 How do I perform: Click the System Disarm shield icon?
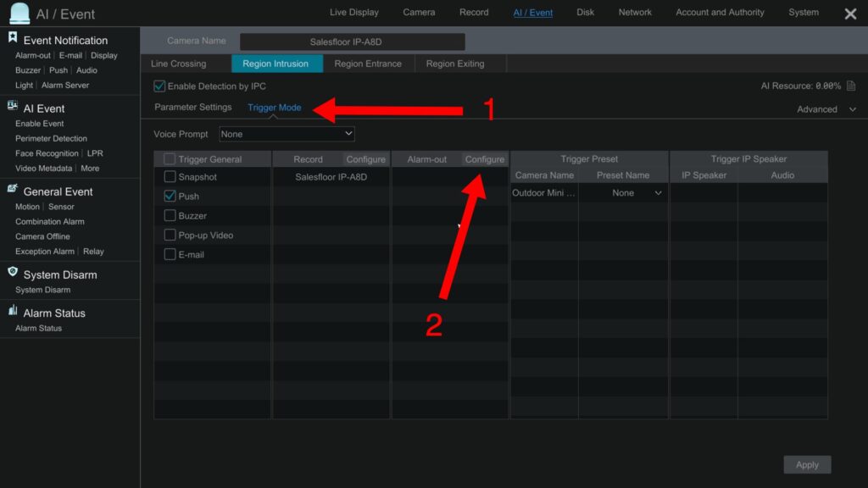(13, 272)
